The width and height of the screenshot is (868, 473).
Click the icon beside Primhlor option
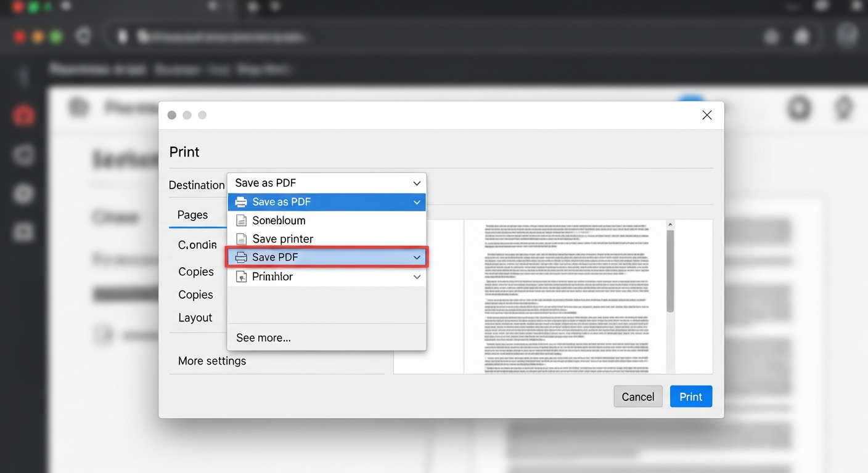(x=241, y=277)
